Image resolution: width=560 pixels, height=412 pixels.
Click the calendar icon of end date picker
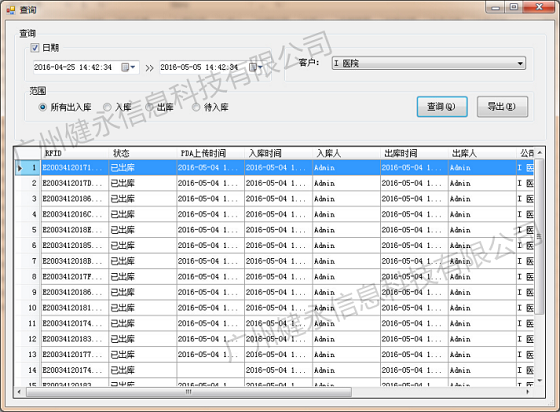(x=252, y=67)
